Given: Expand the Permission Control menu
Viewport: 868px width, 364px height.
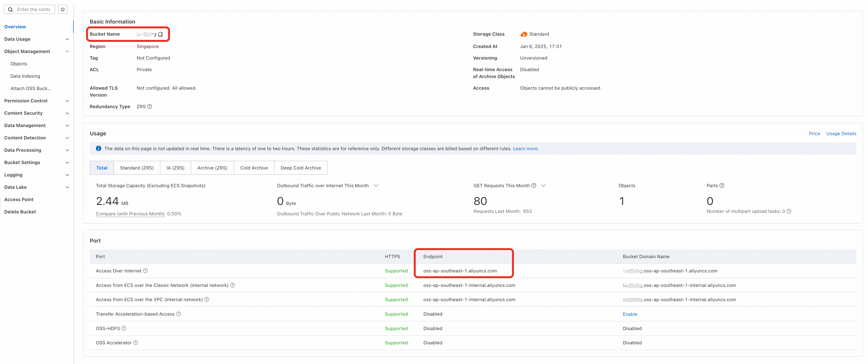Looking at the screenshot, I should [x=67, y=101].
